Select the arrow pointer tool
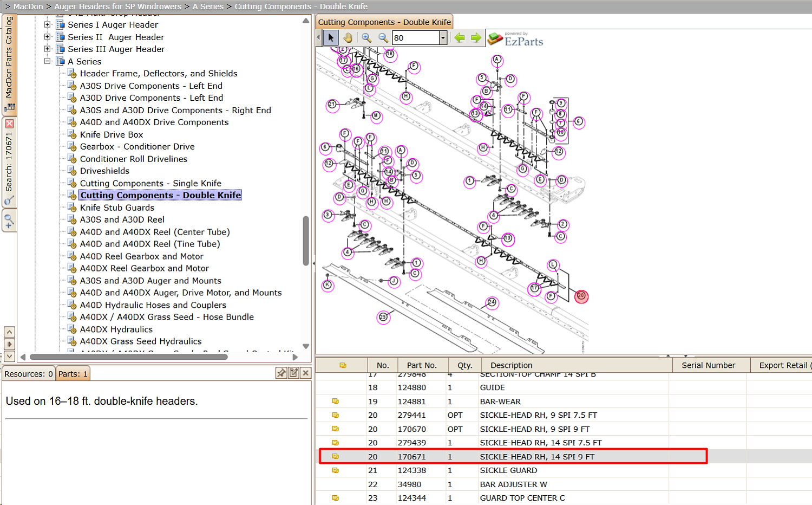The height and width of the screenshot is (505, 812). point(331,37)
